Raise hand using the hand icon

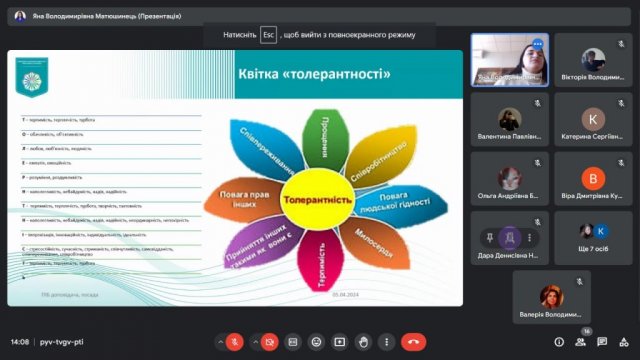click(x=363, y=342)
